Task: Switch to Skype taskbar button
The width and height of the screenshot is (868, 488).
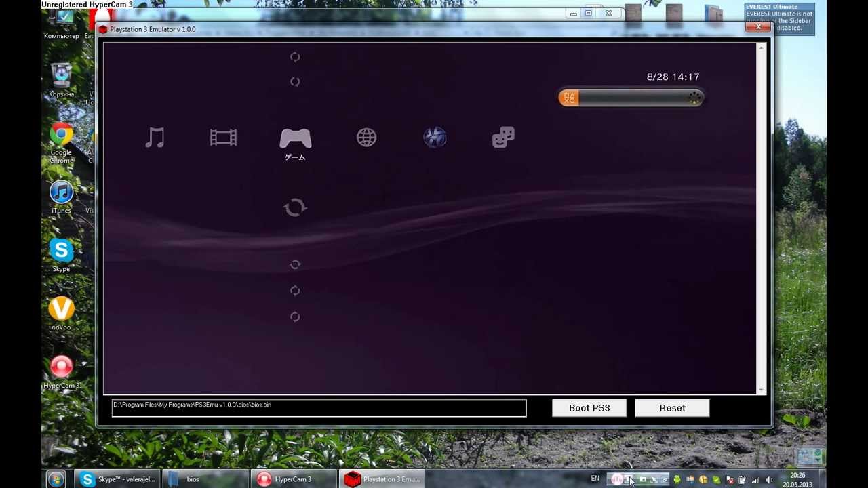Action: pyautogui.click(x=117, y=479)
